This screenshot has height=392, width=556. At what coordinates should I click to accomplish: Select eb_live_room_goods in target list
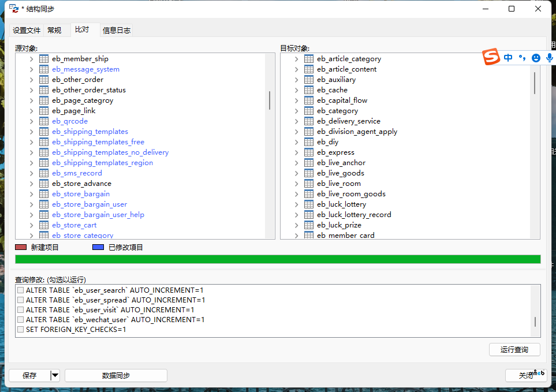click(x=351, y=194)
